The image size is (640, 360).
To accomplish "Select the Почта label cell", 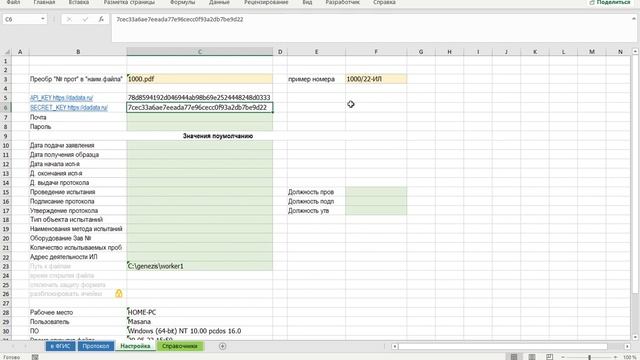I will (x=78, y=117).
